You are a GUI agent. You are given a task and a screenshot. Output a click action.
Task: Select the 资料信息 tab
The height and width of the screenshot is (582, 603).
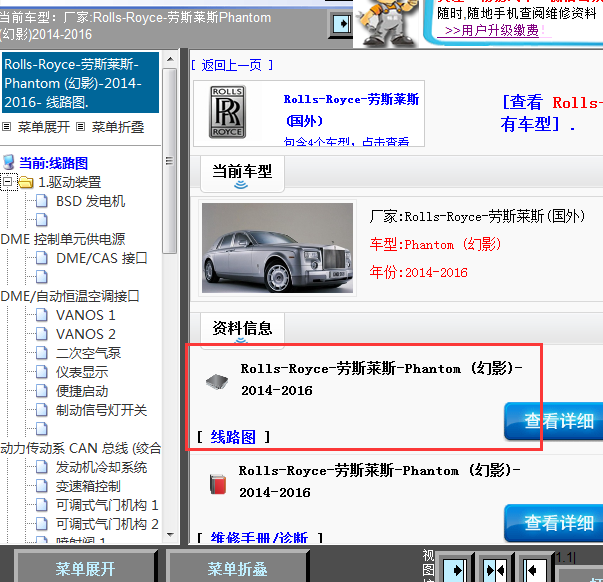[242, 329]
